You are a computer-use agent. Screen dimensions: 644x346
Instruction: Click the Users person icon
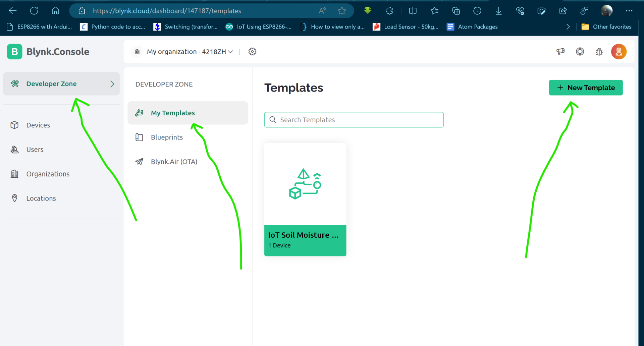click(14, 150)
